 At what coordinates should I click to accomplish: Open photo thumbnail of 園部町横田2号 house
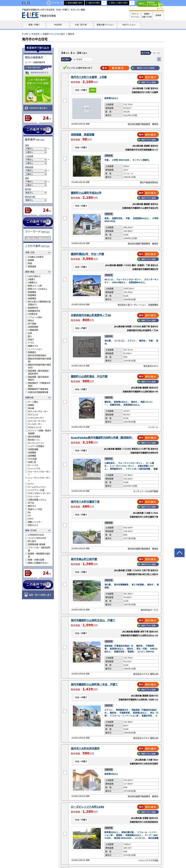coord(87,285)
